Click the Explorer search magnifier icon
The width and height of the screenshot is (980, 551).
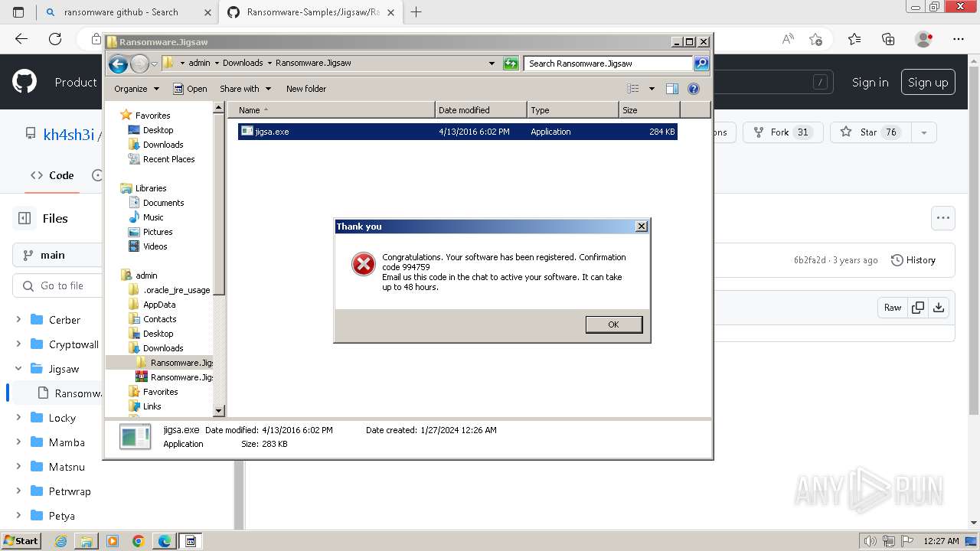701,64
